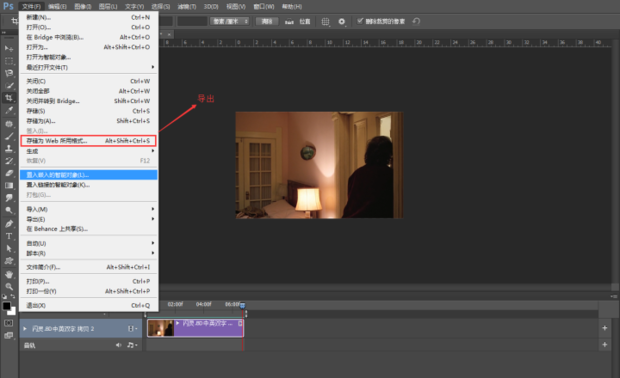The image size is (620, 378).
Task: Choose Browse in Bridge menu item
Action: tap(89, 37)
